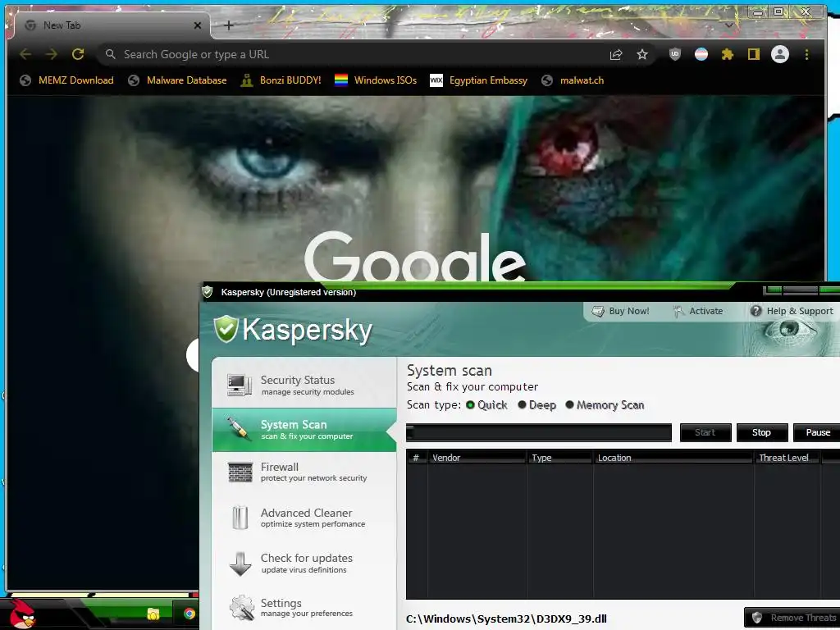Close the New Tab tab
This screenshot has height=630, width=840.
[197, 25]
